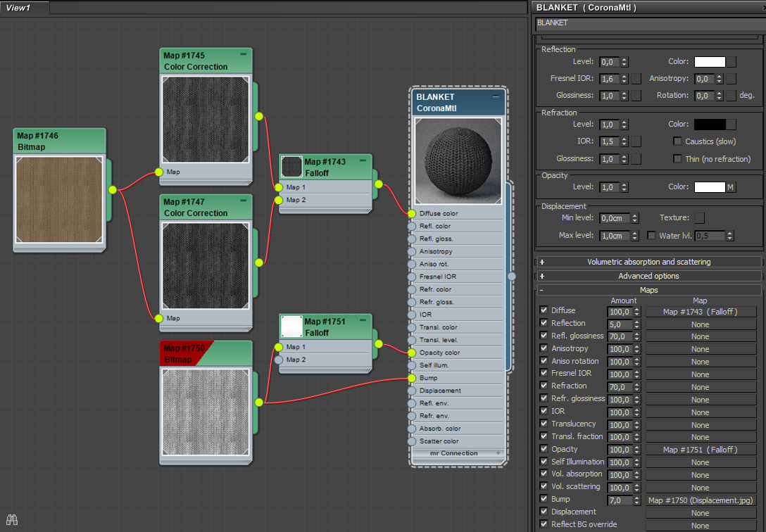Uncheck the Reflection map checkbox
Viewport: 766px width, 532px height.
coord(544,322)
